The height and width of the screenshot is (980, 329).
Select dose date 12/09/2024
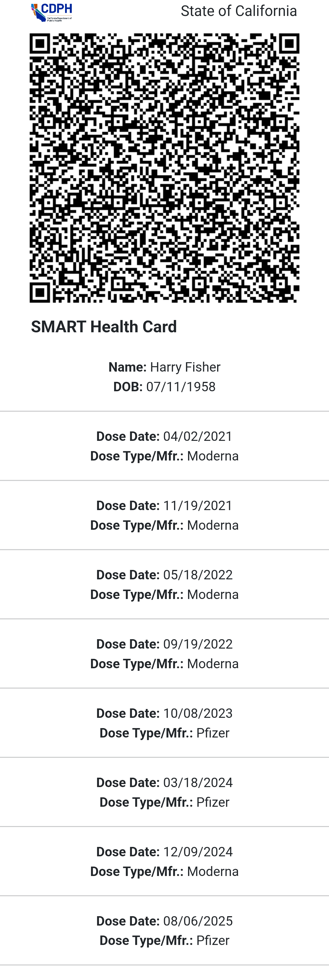click(x=198, y=852)
